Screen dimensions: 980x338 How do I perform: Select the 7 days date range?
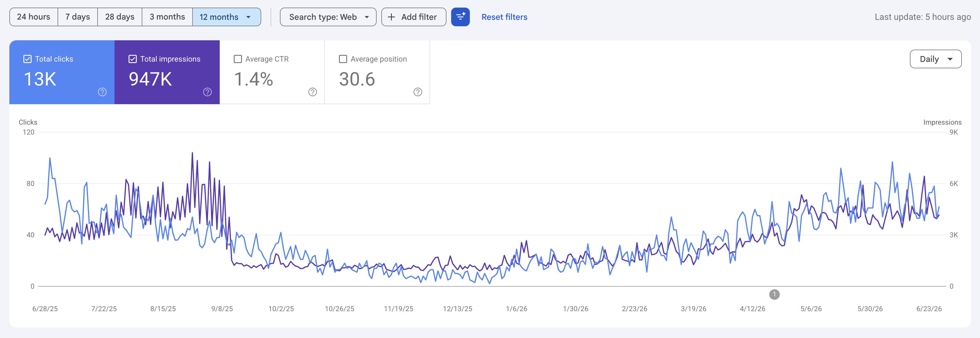[x=78, y=17]
